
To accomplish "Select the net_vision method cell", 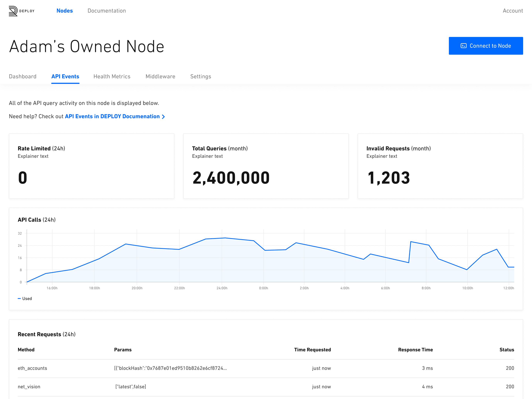I will tap(29, 387).
